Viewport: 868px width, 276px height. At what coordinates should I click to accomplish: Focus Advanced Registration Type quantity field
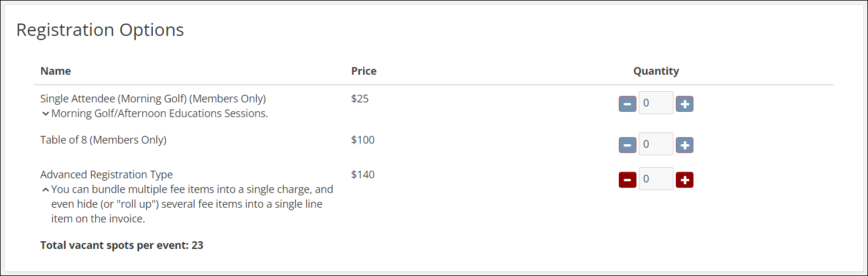pyautogui.click(x=655, y=179)
